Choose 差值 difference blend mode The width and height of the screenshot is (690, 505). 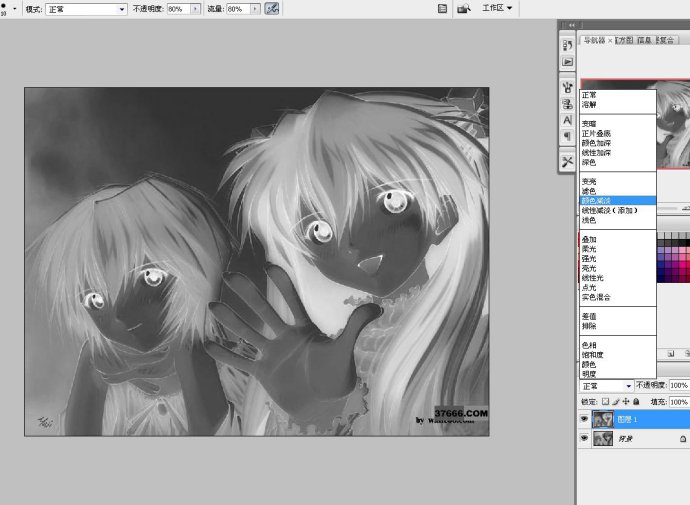(617, 316)
